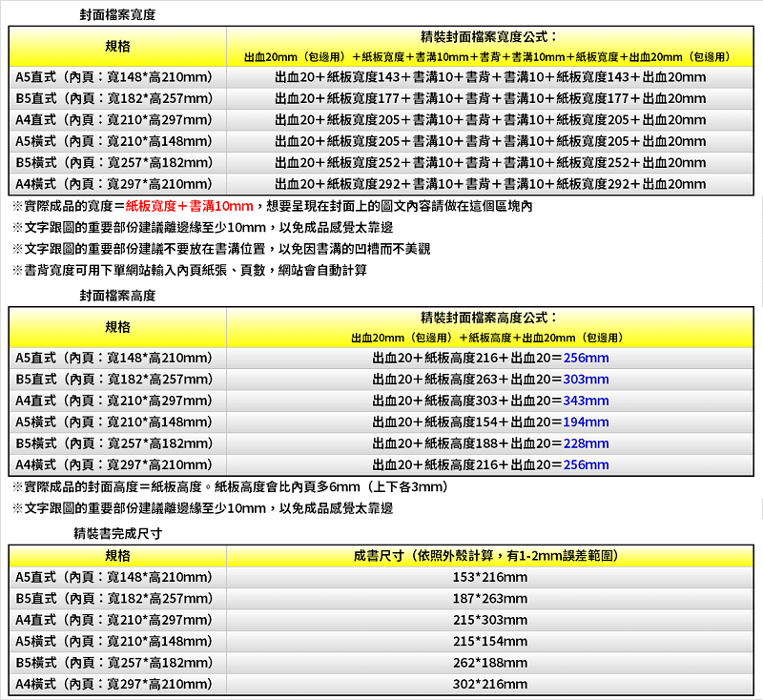The image size is (763, 700).
Task: Click the 封面檔案高度 section title
Action: coord(117,297)
